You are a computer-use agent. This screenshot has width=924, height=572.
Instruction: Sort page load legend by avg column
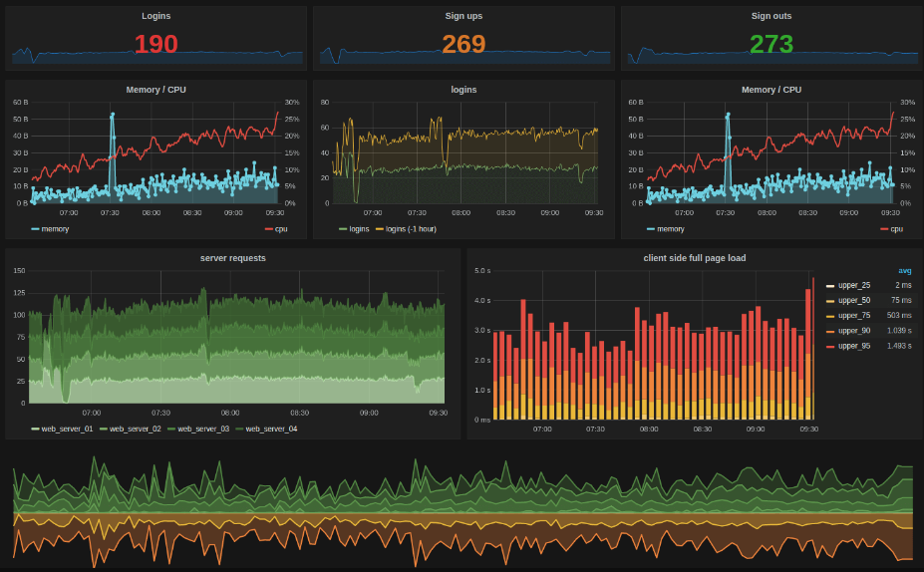click(x=904, y=271)
